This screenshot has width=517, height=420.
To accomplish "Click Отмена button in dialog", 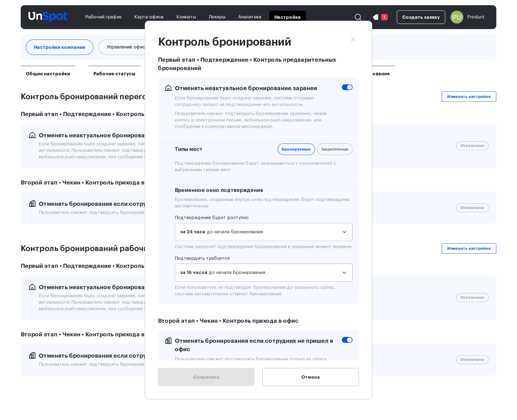I will [310, 377].
